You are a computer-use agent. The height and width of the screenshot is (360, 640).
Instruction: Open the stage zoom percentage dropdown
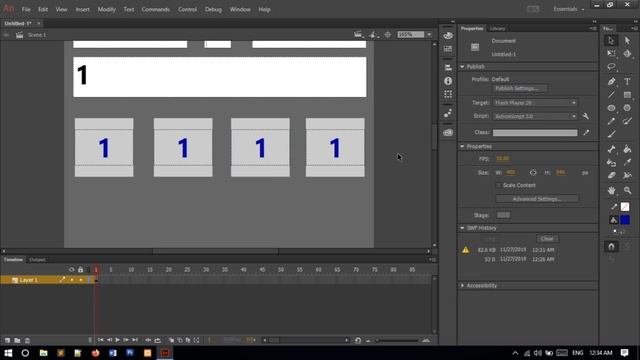point(429,35)
